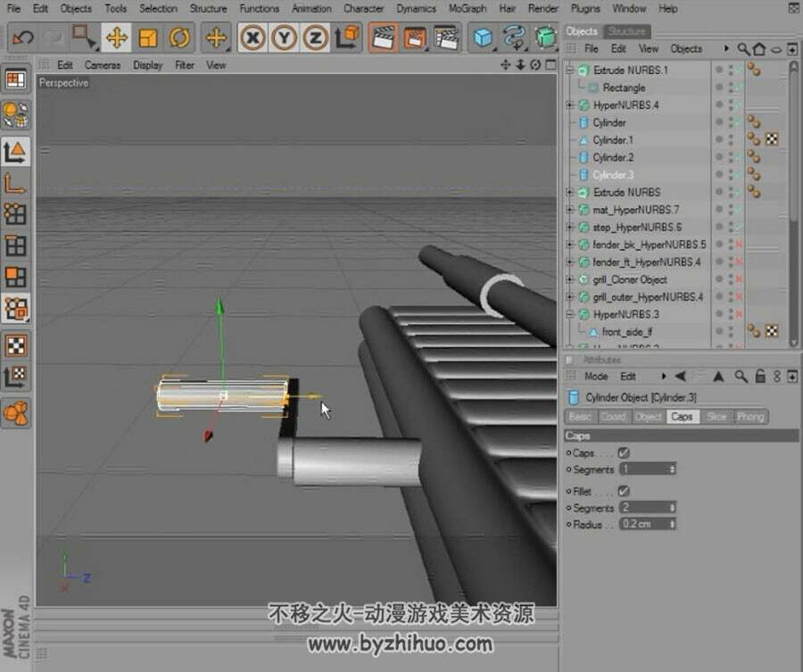
Task: Expand mat_HyperNURBS.7 in the tree
Action: click(569, 210)
